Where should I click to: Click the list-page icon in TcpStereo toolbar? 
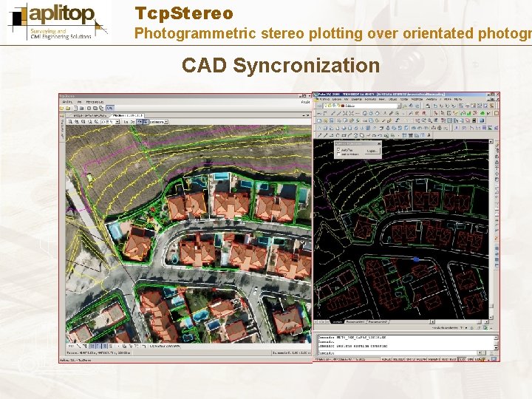click(76, 109)
